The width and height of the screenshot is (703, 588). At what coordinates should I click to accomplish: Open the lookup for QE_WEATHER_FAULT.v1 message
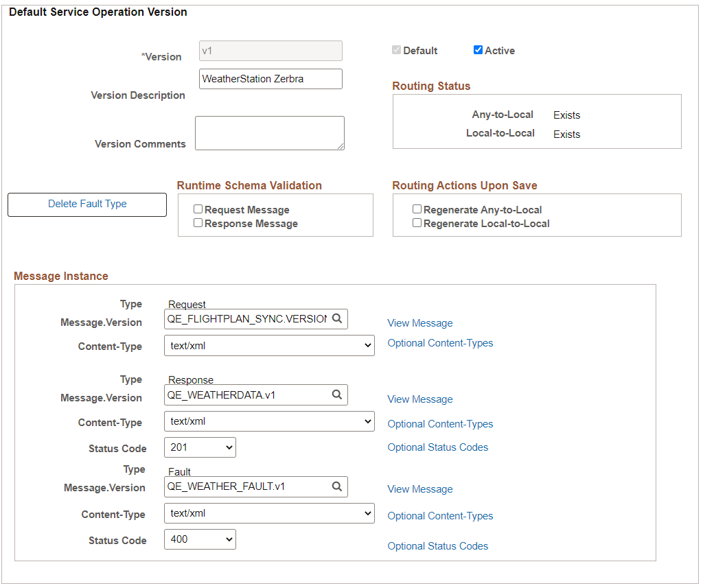pyautogui.click(x=337, y=486)
